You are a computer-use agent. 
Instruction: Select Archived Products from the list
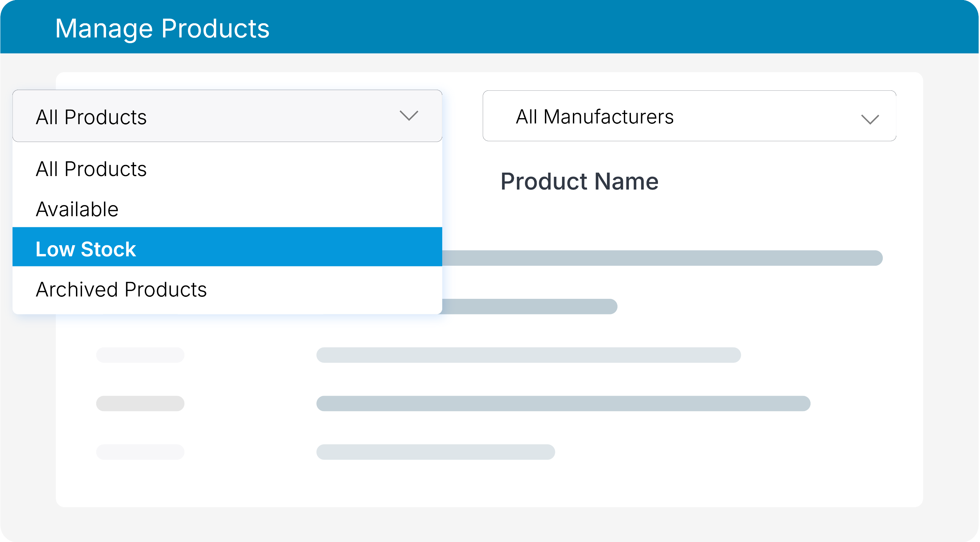click(x=227, y=289)
